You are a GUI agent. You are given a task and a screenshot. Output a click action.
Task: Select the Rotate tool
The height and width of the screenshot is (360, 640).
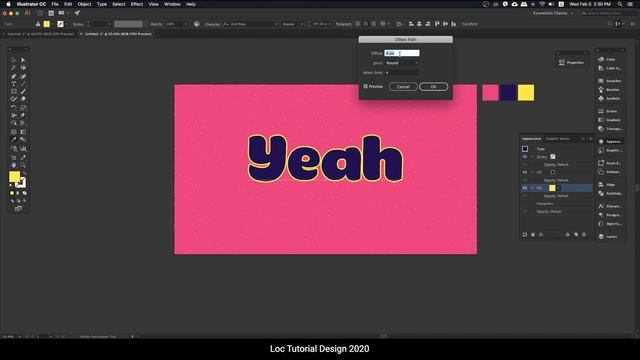click(x=13, y=108)
